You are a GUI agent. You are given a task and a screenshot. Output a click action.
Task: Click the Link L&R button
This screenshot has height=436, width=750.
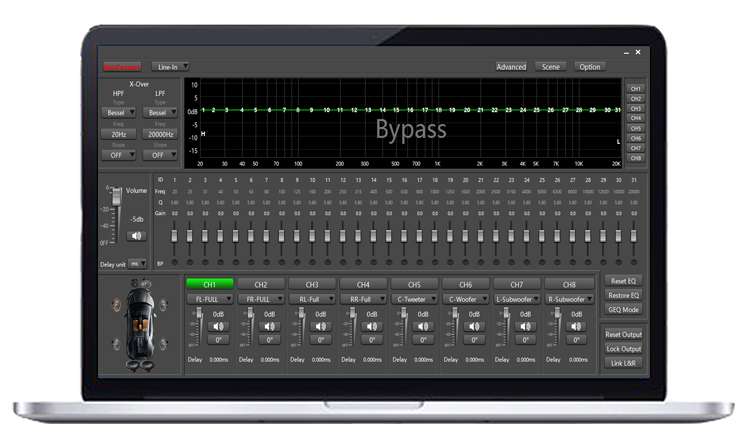tap(623, 362)
